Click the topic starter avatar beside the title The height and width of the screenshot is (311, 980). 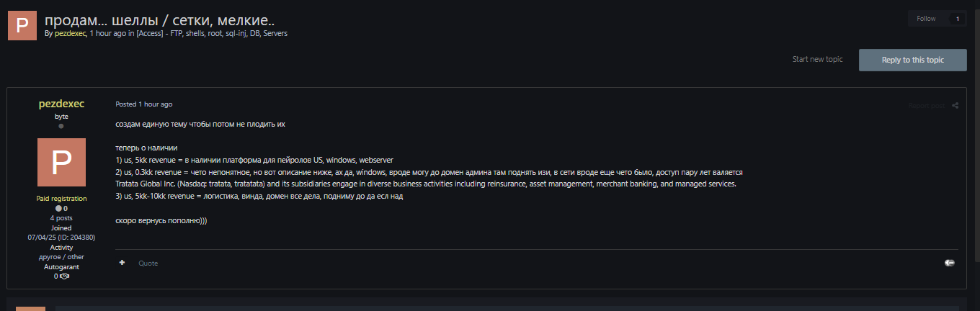pyautogui.click(x=22, y=25)
